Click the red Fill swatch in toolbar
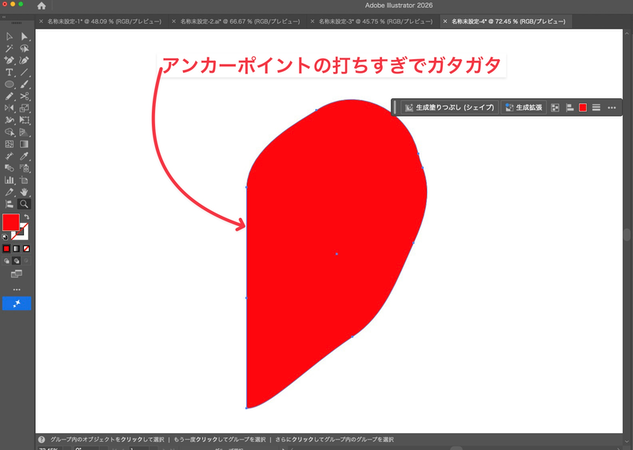633x450 pixels. [11, 222]
